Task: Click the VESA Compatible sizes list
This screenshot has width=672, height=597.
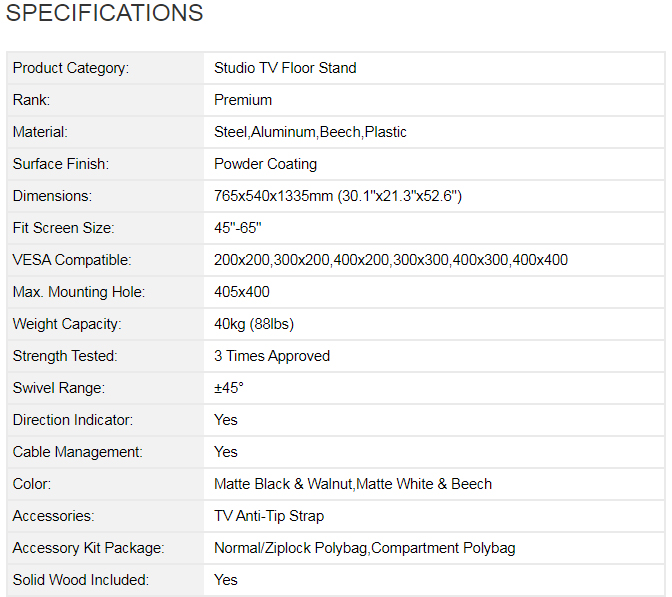Action: (391, 260)
